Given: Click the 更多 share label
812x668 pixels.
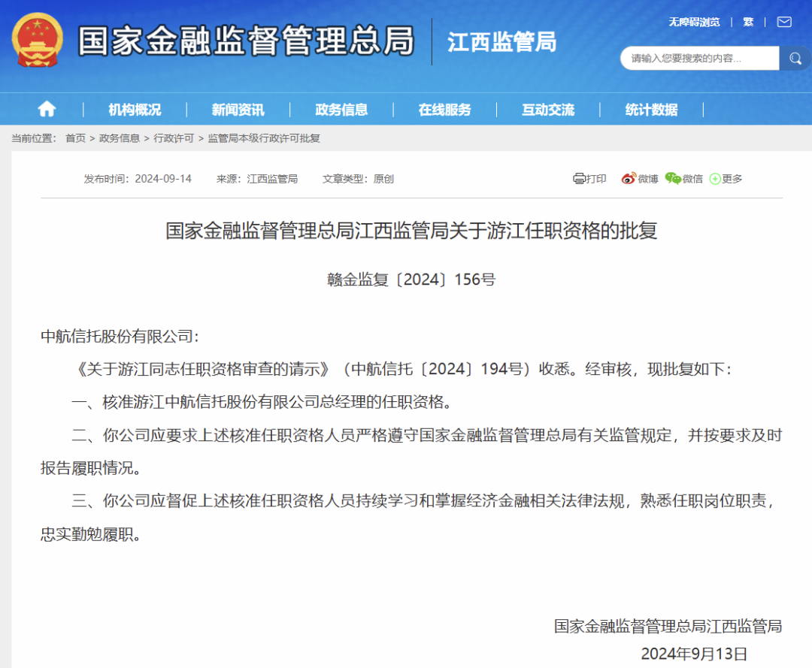Looking at the screenshot, I should tap(732, 179).
